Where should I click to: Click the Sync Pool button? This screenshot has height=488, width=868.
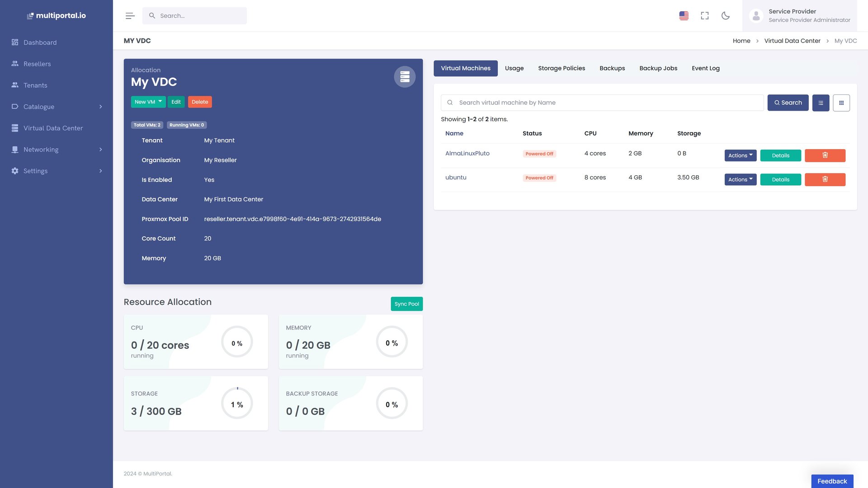(x=406, y=304)
